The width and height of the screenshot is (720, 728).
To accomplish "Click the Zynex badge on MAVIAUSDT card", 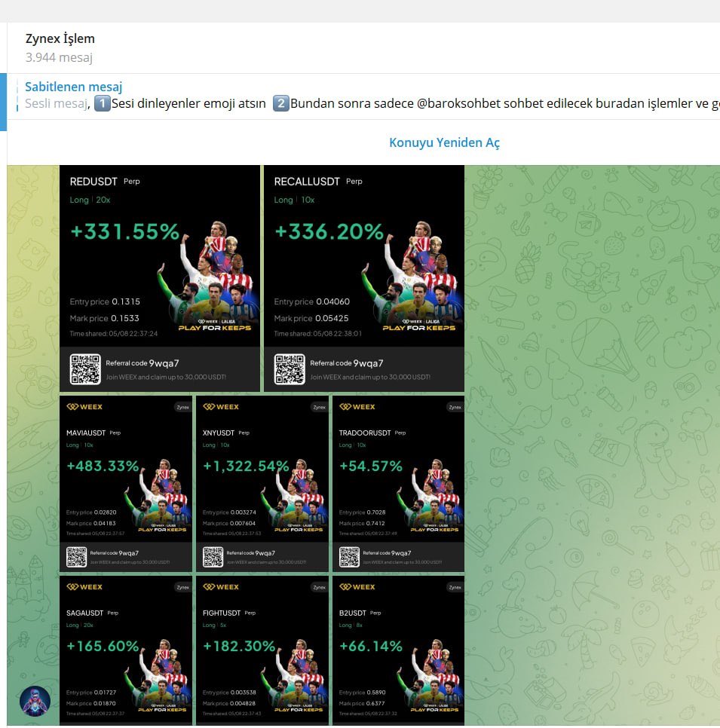I will [182, 407].
